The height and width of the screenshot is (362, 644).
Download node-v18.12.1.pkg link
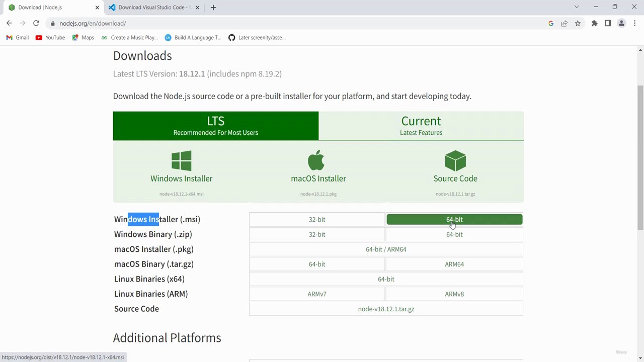(318, 194)
